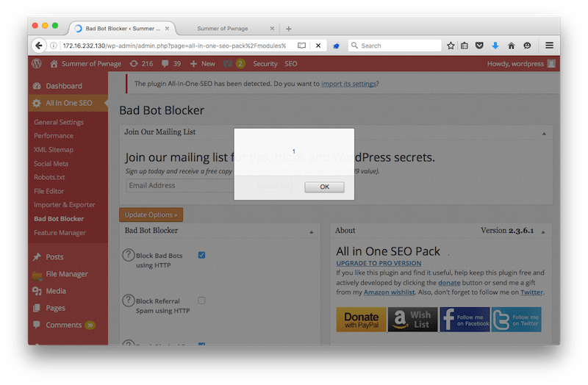Image resolution: width=588 pixels, height=385 pixels.
Task: Close the Bad Bot Blocker browser tab
Action: 167,29
